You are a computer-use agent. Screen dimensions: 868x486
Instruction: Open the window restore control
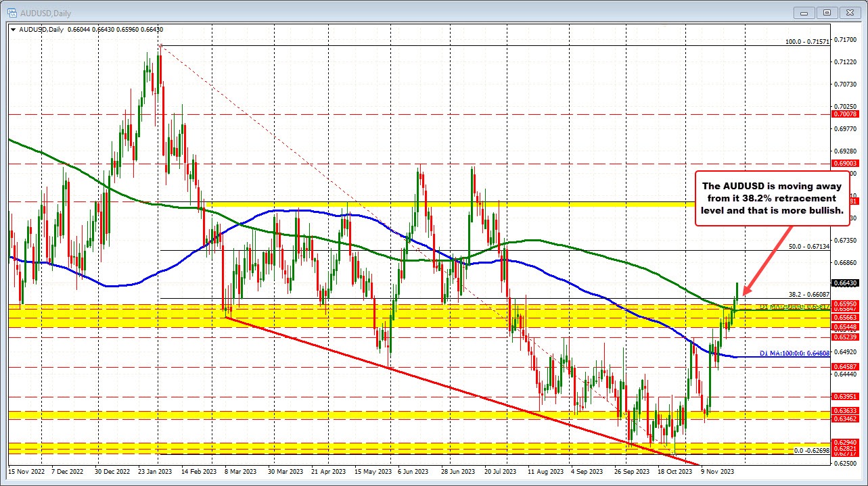point(826,12)
